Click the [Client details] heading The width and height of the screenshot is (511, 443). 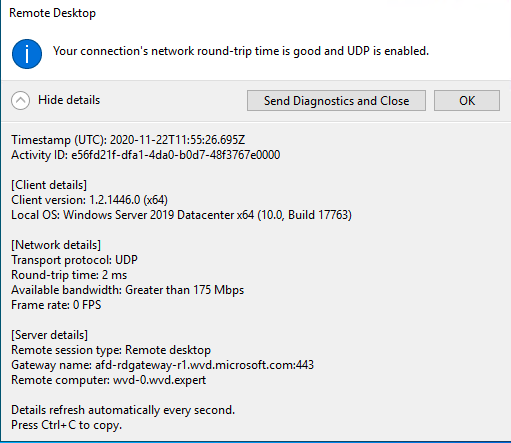tap(49, 185)
